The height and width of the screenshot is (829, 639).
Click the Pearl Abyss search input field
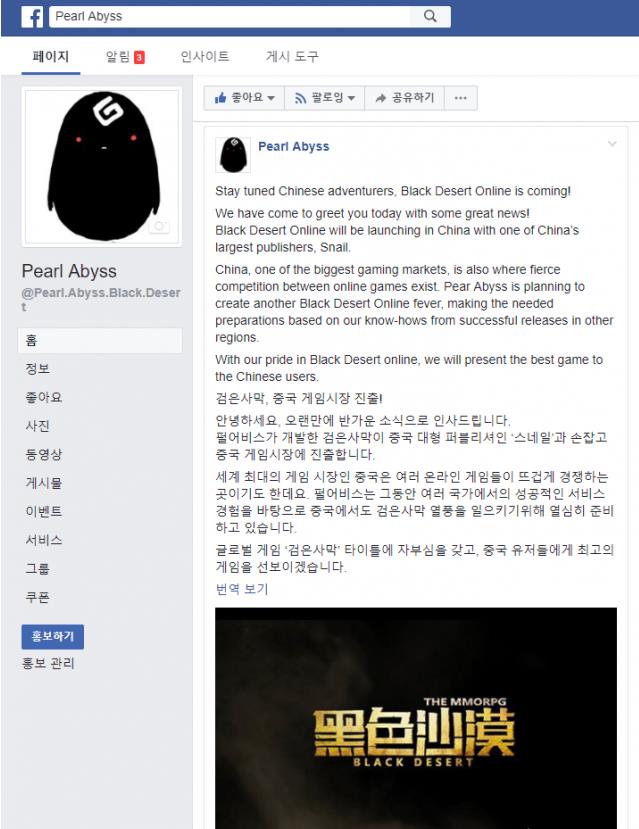pyautogui.click(x=230, y=16)
